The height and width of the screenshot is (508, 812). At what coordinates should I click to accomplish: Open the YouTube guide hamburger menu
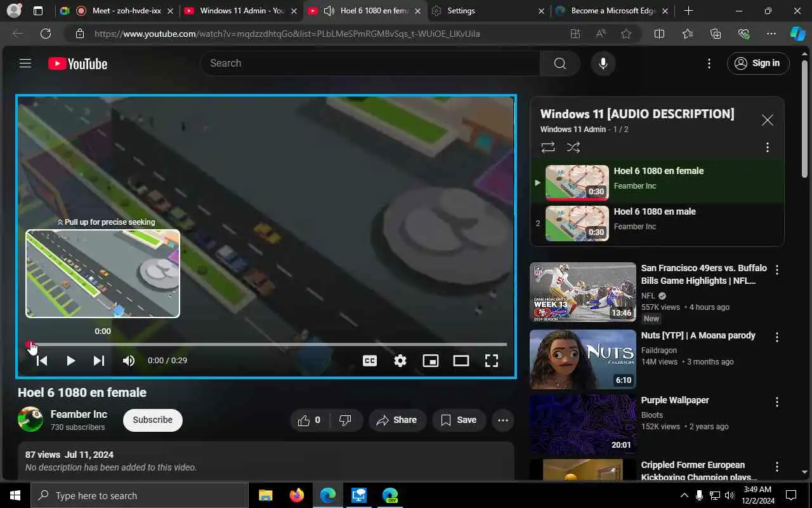(25, 63)
